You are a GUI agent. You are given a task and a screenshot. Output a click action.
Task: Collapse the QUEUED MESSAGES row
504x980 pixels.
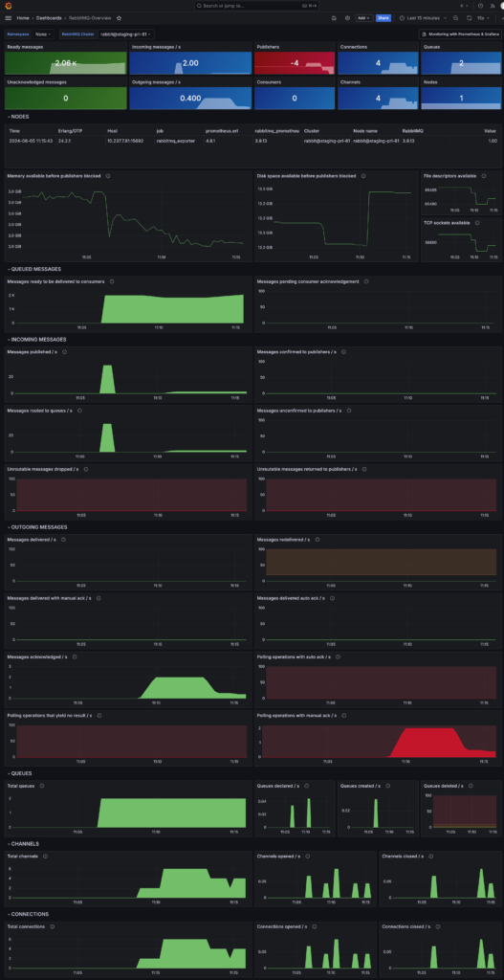[x=33, y=269]
